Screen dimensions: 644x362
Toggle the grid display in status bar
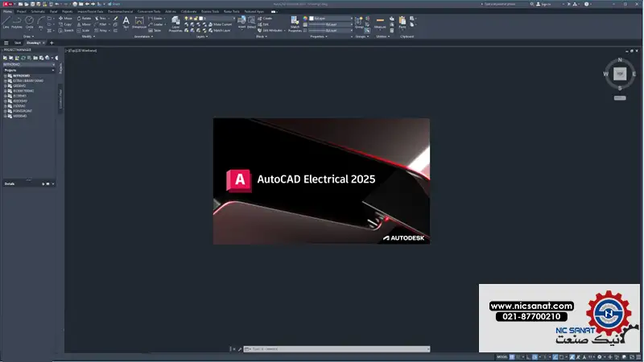pyautogui.click(x=512, y=357)
